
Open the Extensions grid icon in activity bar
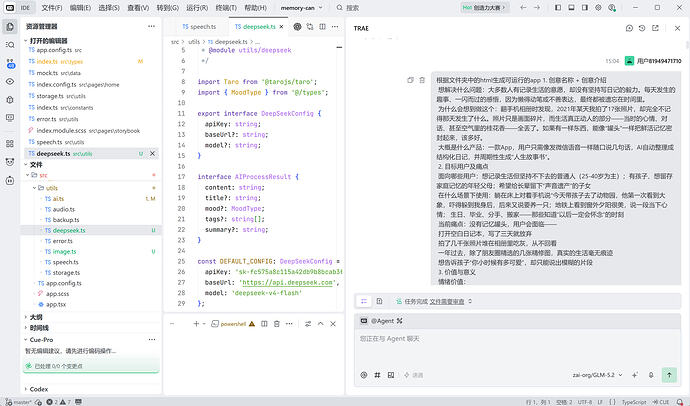click(x=10, y=144)
